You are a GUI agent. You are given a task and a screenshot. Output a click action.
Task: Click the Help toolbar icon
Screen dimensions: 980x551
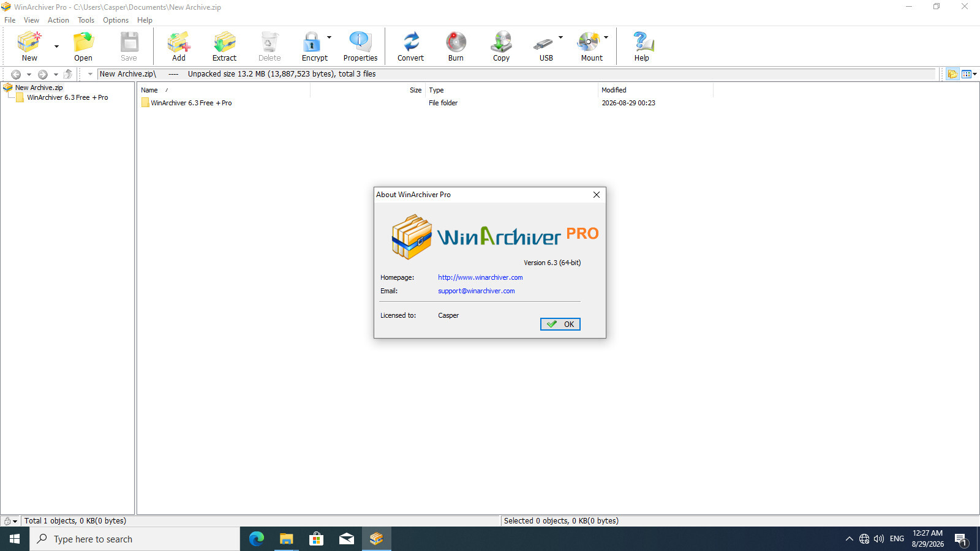(641, 47)
